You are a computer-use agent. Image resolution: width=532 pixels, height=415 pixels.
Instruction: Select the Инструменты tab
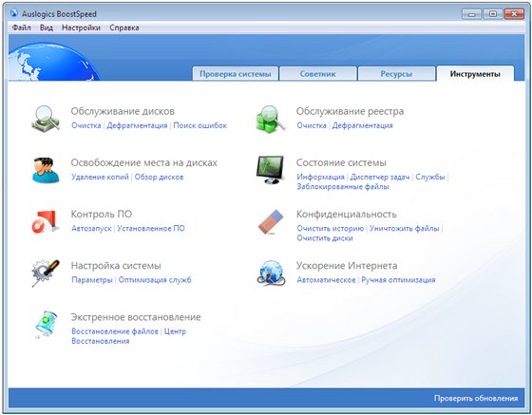(475, 73)
